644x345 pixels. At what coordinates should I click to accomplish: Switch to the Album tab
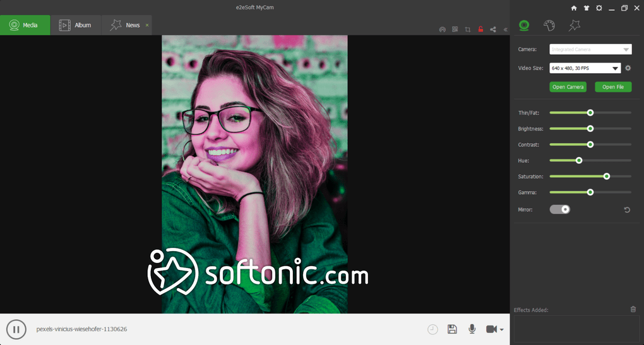(x=76, y=25)
